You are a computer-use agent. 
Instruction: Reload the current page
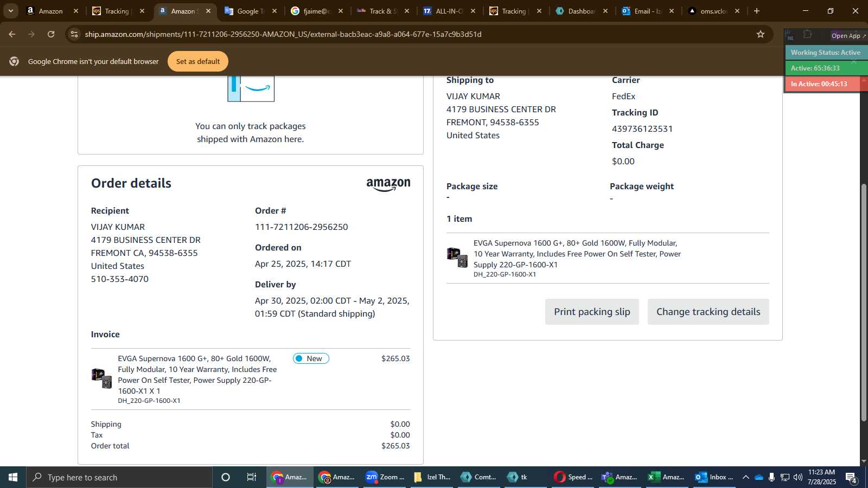coord(51,34)
